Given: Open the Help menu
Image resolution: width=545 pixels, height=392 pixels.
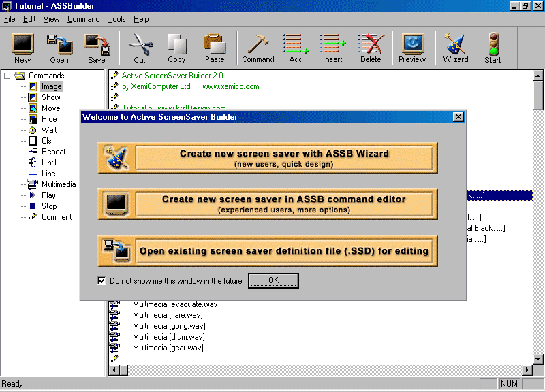Looking at the screenshot, I should pyautogui.click(x=141, y=19).
